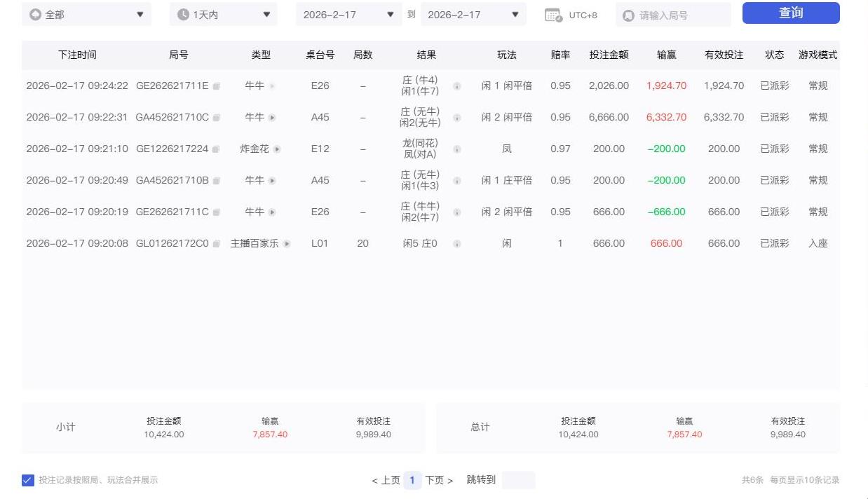Click the 跳转到 page jump input box

pyautogui.click(x=518, y=480)
